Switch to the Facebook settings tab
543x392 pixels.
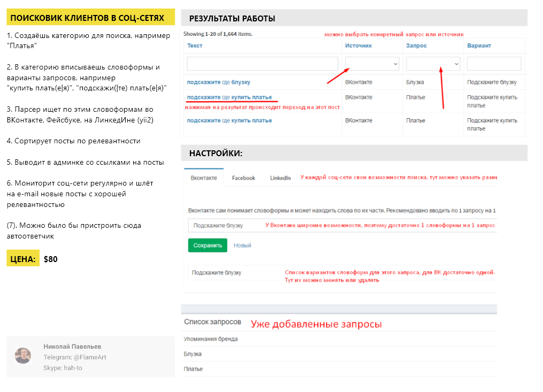[x=243, y=178]
